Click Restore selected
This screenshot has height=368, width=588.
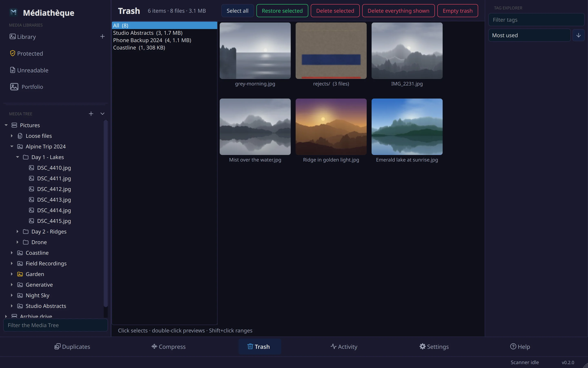[x=282, y=11]
